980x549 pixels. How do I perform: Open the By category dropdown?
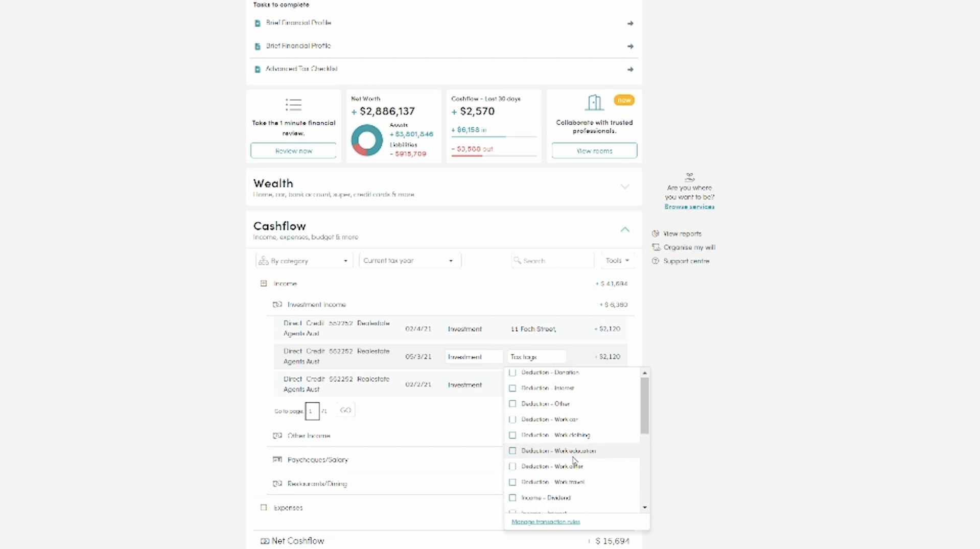click(304, 261)
